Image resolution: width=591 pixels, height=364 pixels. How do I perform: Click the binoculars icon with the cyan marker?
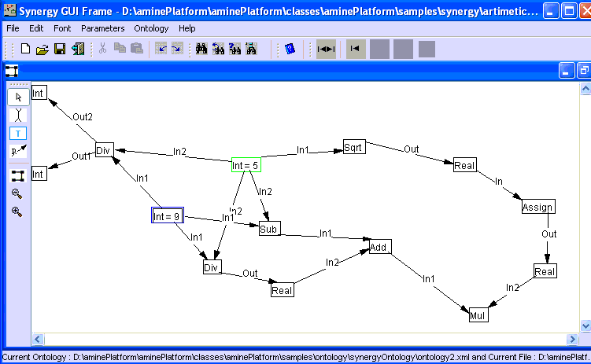(x=251, y=49)
